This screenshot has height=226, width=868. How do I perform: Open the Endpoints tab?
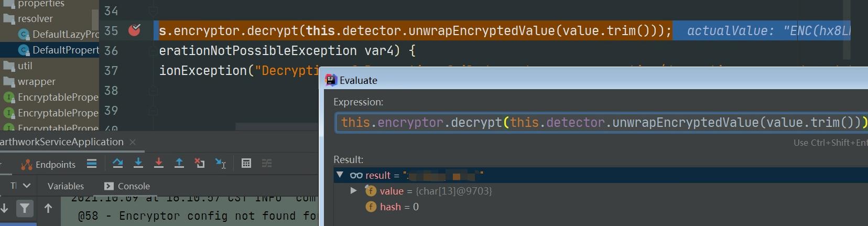click(48, 165)
